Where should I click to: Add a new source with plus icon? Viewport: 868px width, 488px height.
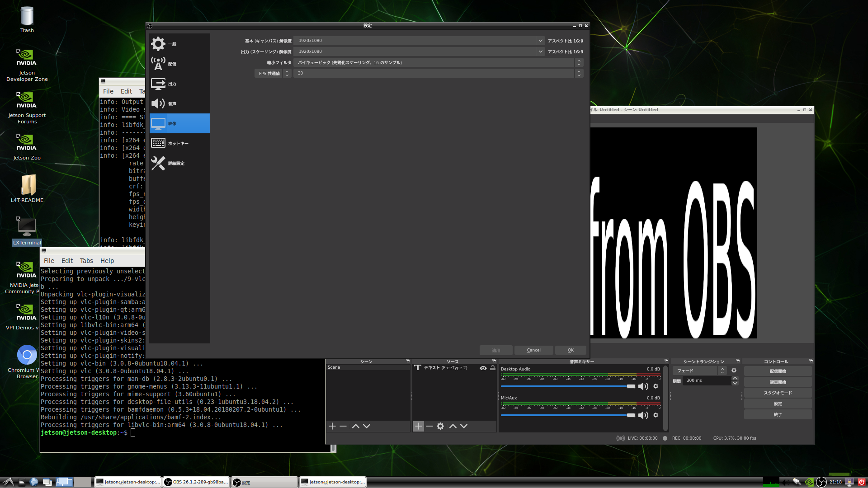click(419, 426)
